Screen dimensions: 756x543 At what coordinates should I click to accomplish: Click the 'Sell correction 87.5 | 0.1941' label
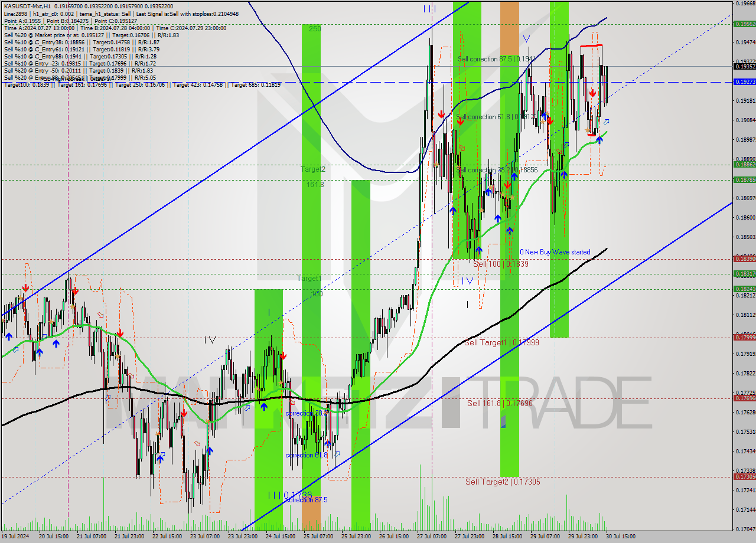tap(497, 59)
